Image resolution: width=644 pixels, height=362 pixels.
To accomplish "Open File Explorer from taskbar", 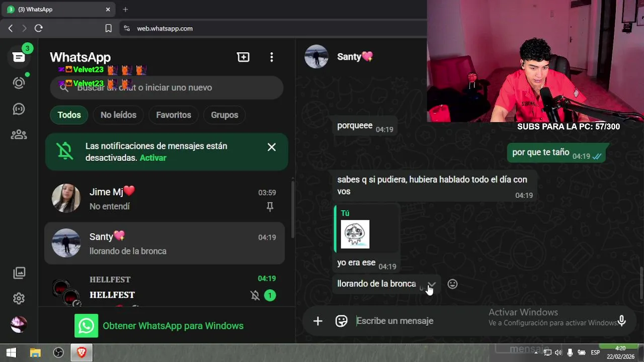I will coord(35,353).
